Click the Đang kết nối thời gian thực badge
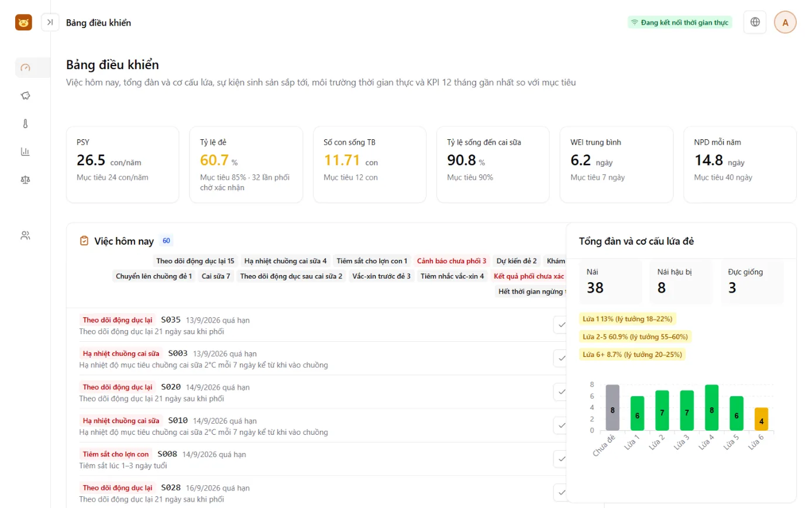The width and height of the screenshot is (812, 508). (680, 22)
